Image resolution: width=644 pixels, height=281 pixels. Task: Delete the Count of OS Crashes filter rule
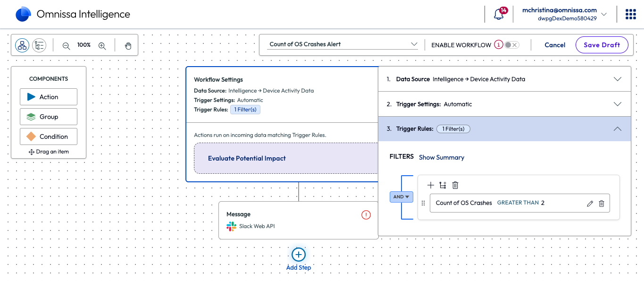(602, 204)
